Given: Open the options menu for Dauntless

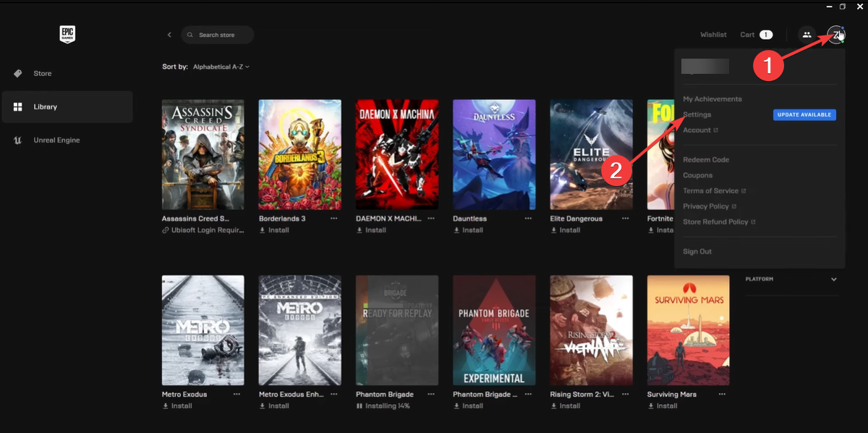Looking at the screenshot, I should click(527, 218).
